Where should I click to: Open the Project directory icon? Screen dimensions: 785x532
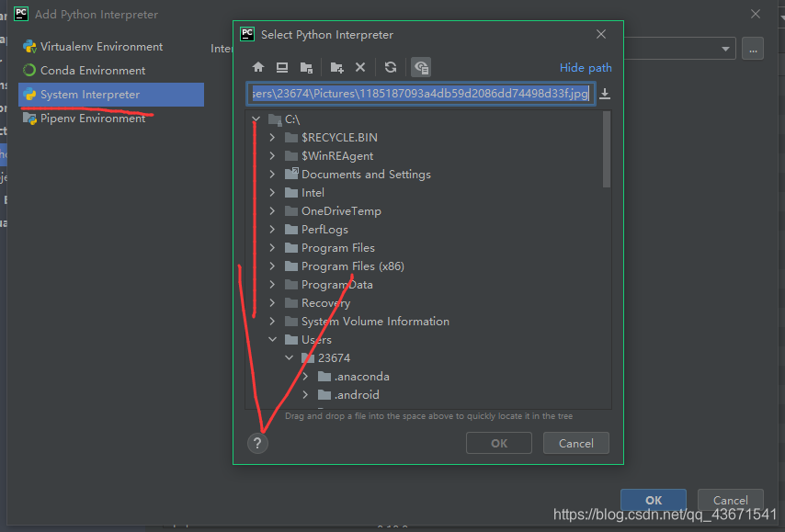point(306,67)
